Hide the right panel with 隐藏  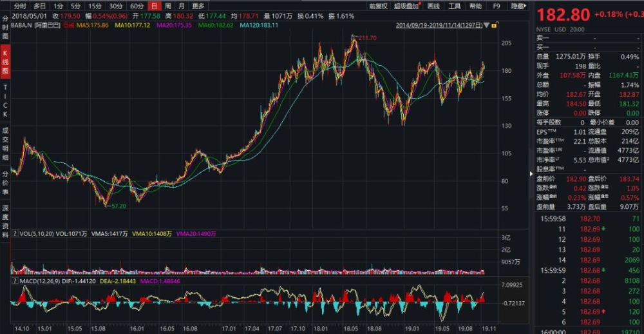pos(518,6)
